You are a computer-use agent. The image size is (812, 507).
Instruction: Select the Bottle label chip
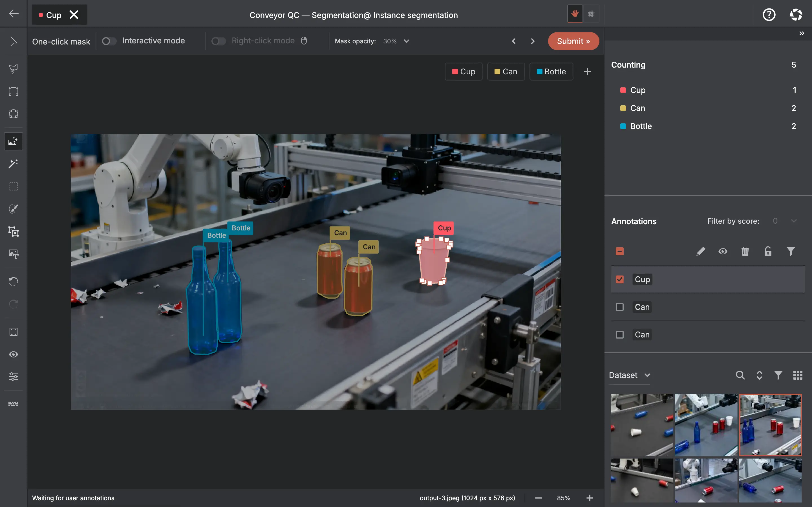(551, 72)
